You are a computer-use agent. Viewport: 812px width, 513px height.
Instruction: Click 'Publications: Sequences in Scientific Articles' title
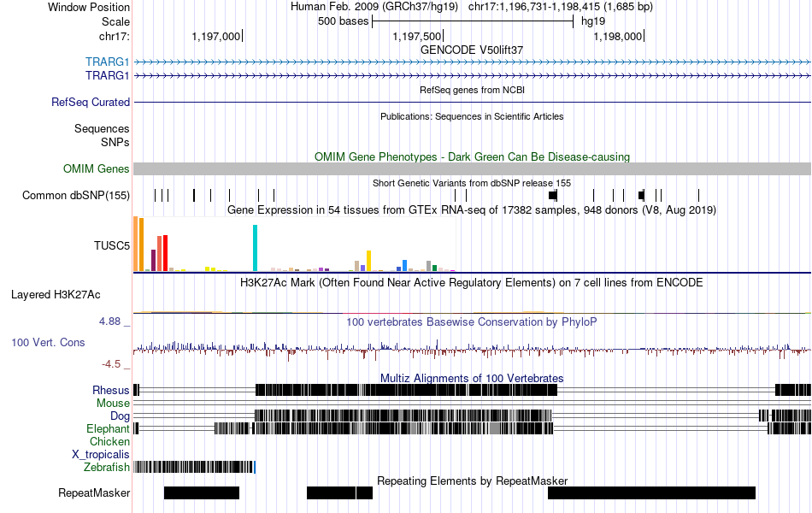click(x=472, y=116)
